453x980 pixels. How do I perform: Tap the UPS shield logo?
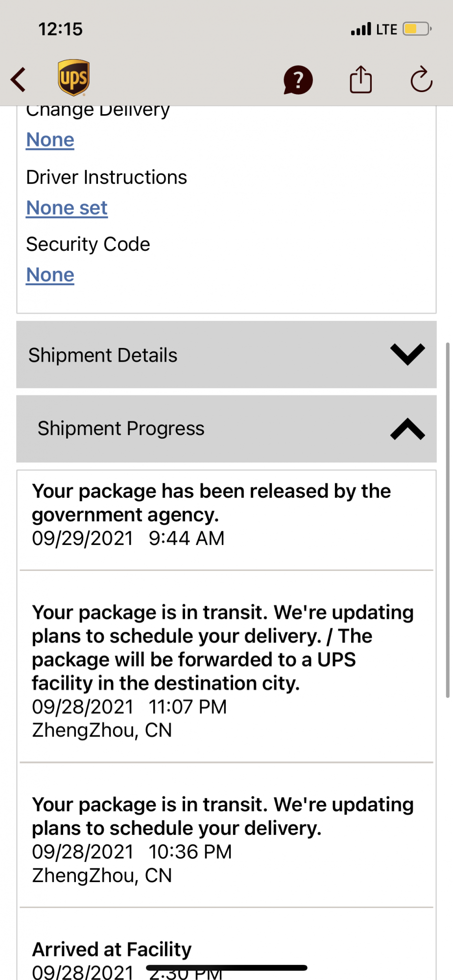(73, 78)
